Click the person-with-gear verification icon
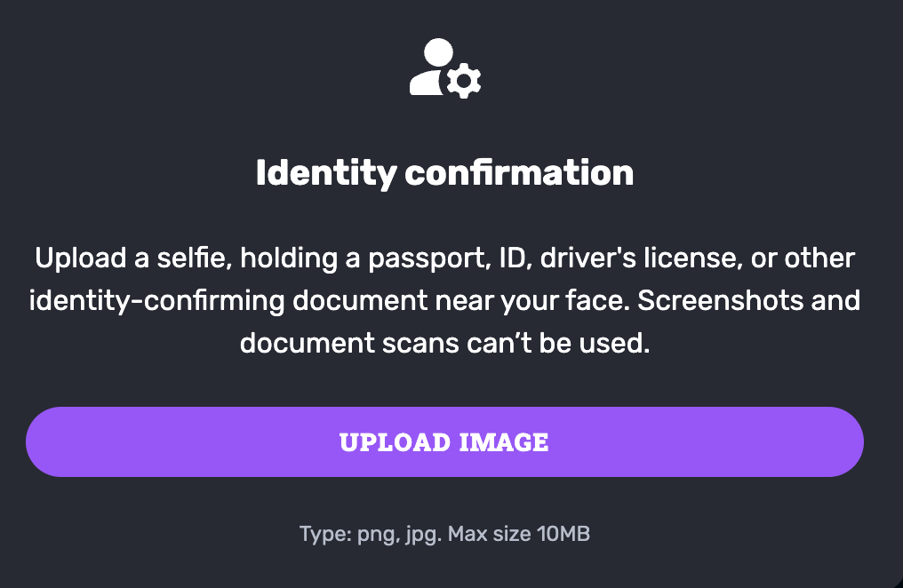 click(443, 67)
